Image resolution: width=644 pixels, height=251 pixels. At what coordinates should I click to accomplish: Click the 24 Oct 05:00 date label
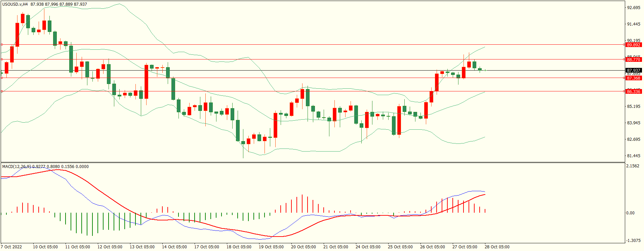368,247
